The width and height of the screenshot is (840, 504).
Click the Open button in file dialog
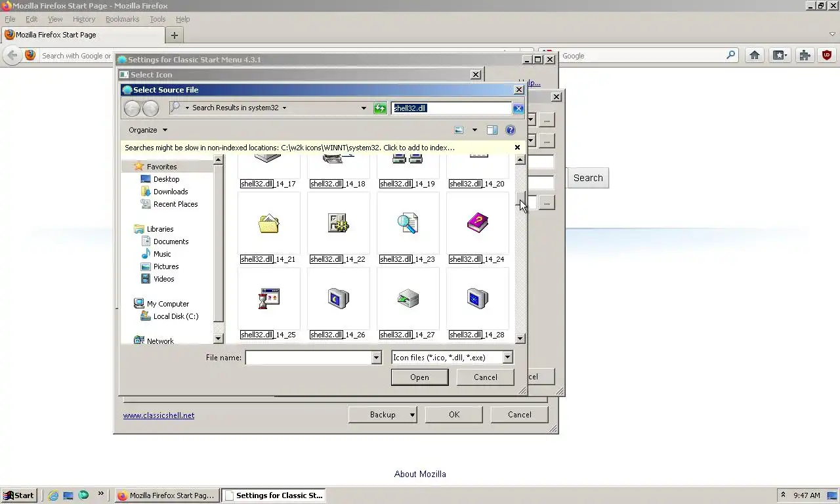[419, 377]
